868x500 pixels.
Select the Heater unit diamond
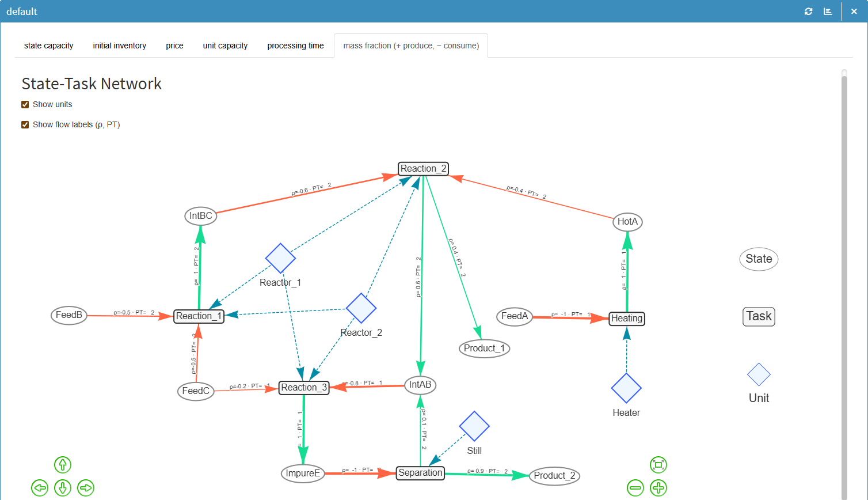626,388
